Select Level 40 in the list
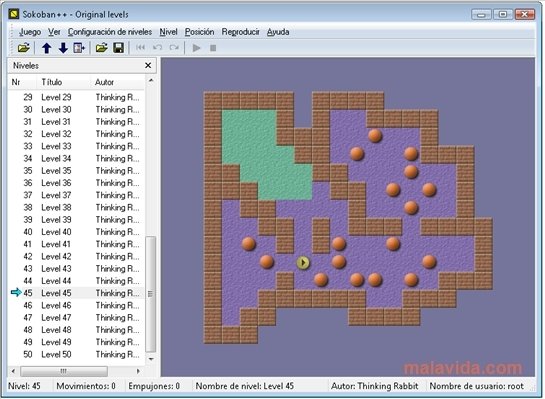Screen dimensions: 545x399 point(76,232)
